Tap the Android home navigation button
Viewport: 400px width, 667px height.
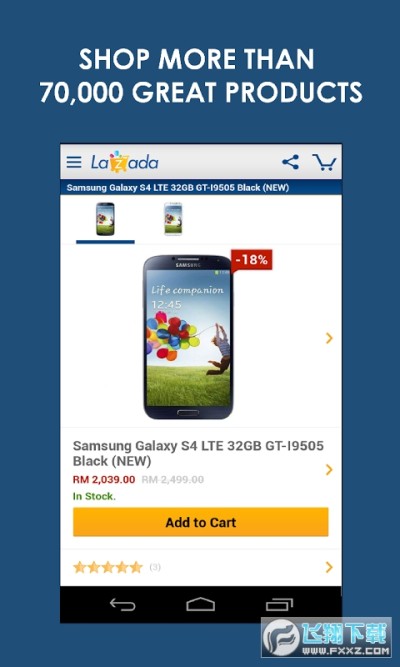point(200,604)
